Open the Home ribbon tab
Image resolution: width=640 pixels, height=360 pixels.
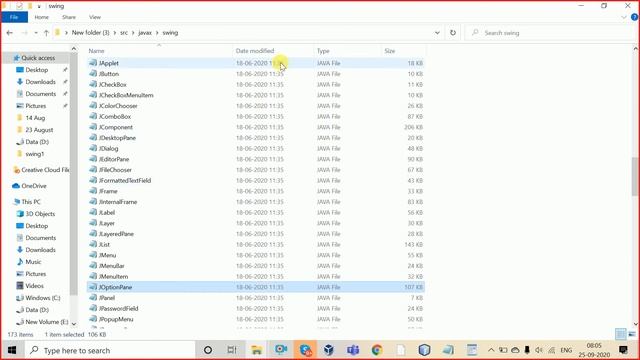pyautogui.click(x=42, y=17)
